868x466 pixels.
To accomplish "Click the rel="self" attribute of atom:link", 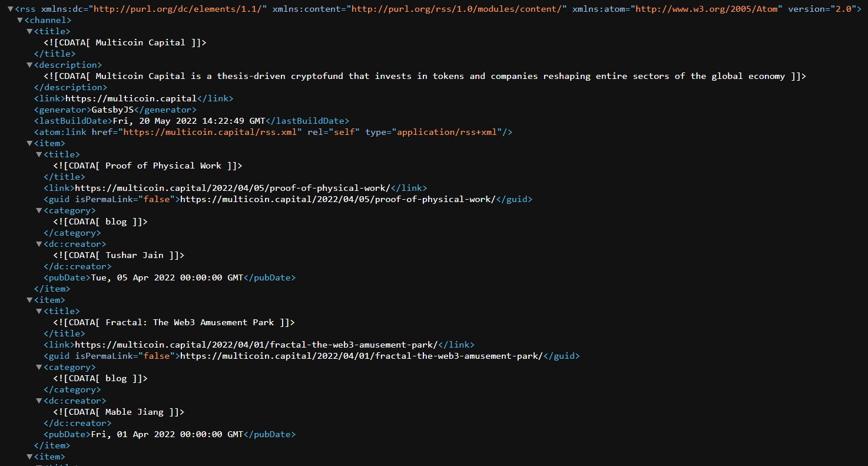I will pos(333,132).
